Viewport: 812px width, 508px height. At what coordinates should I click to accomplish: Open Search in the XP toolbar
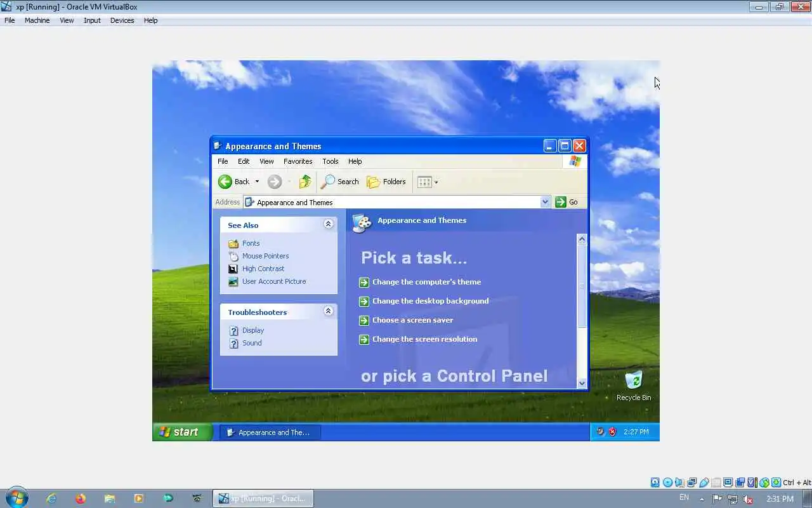[x=340, y=182]
